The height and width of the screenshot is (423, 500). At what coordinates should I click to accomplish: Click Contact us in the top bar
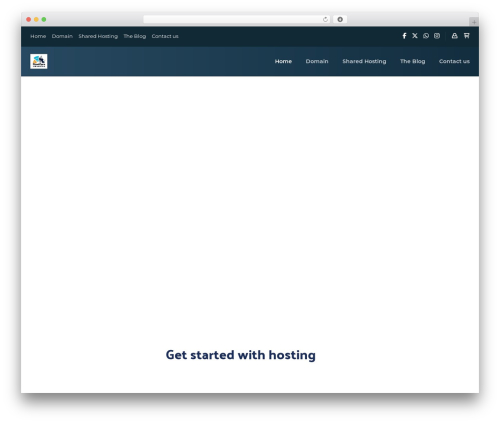(165, 36)
